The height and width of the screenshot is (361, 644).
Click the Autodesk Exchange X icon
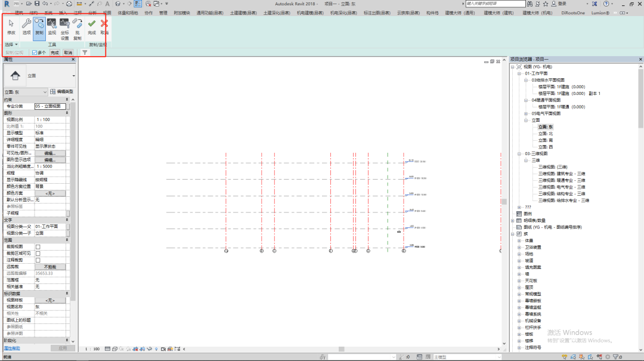595,4
